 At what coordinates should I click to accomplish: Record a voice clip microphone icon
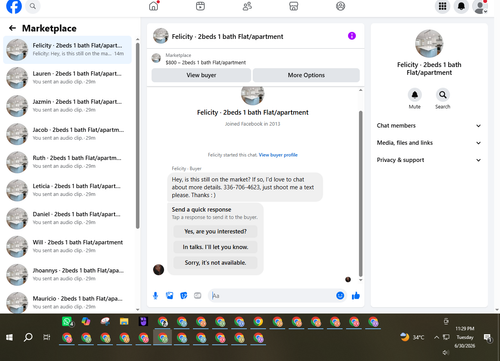pos(155,296)
